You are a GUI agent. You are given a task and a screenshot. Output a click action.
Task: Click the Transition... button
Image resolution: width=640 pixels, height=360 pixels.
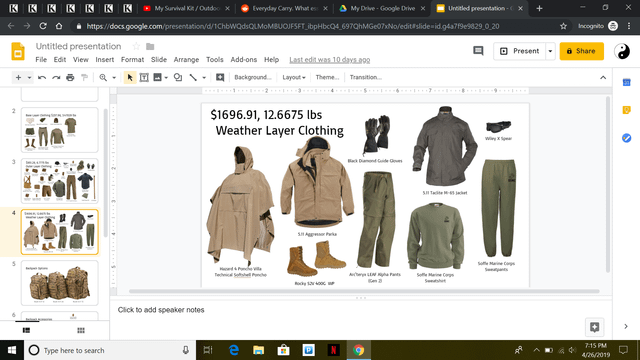pos(365,77)
